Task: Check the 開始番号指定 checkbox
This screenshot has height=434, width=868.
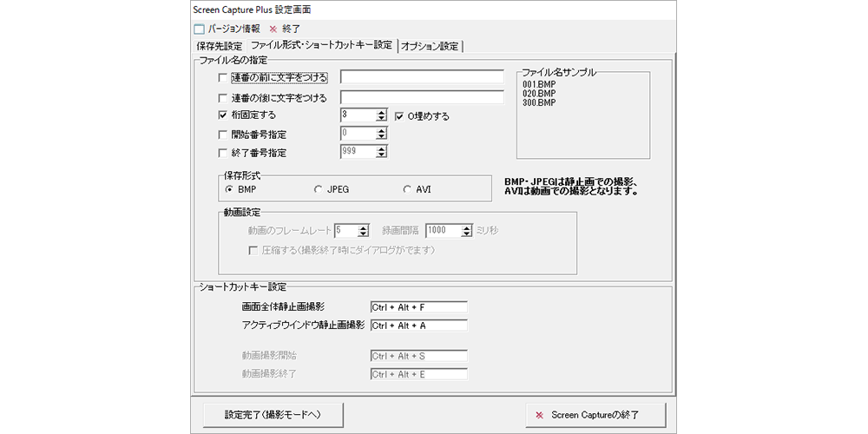Action: click(222, 135)
